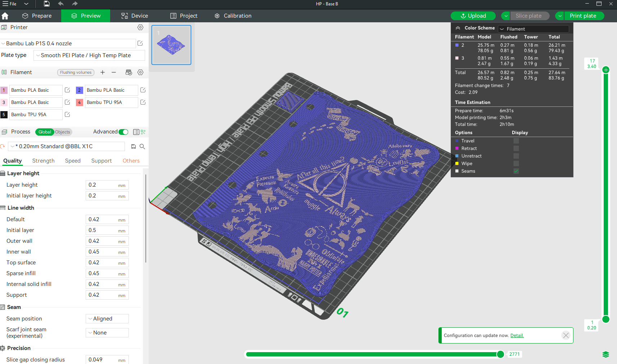Toggle the Advanced mode switch
Screen dimensions: 617x364
point(123,132)
